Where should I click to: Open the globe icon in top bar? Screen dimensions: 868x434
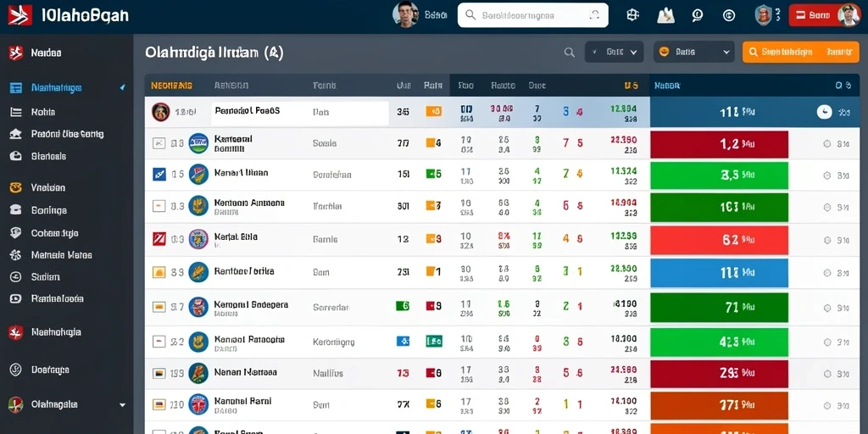632,15
